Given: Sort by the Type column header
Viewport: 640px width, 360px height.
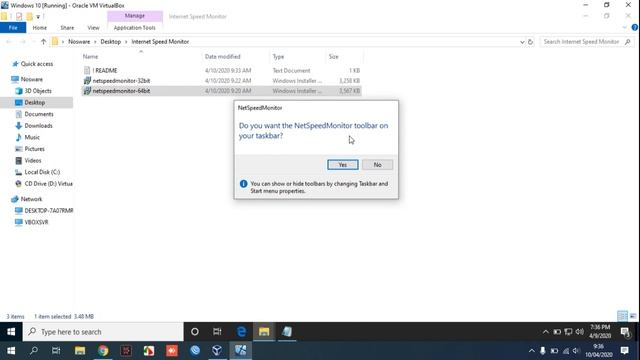Looking at the screenshot, I should [x=278, y=57].
